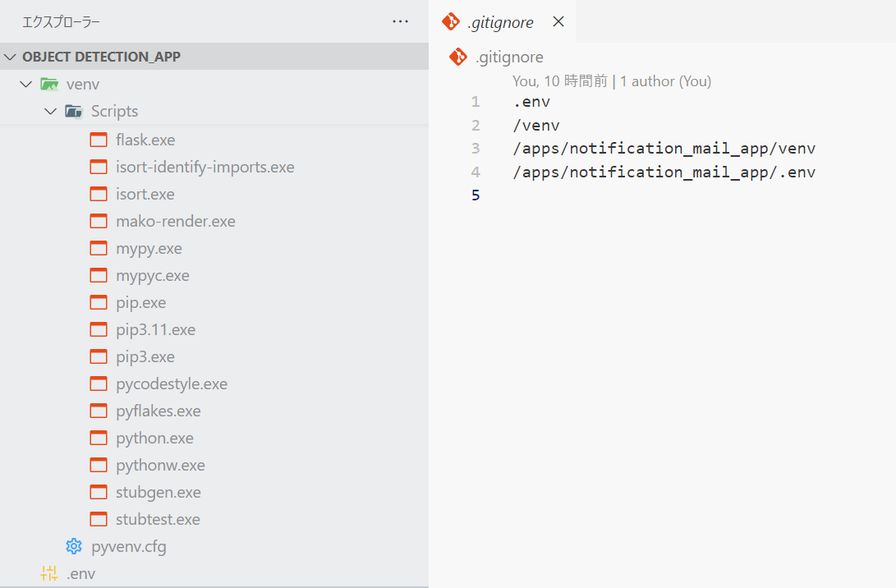
Task: Open pyflakes.exe file name
Action: tap(159, 411)
